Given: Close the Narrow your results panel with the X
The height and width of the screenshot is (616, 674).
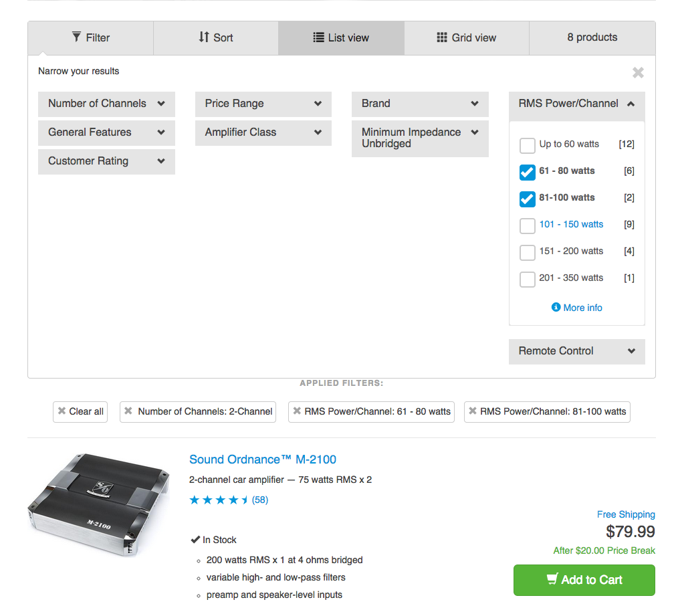Looking at the screenshot, I should 638,72.
